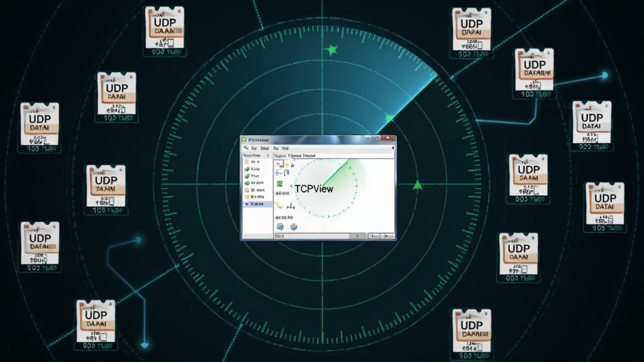This screenshot has height=362, width=644.
Task: Close the TCPView window with red button
Action: (387, 138)
